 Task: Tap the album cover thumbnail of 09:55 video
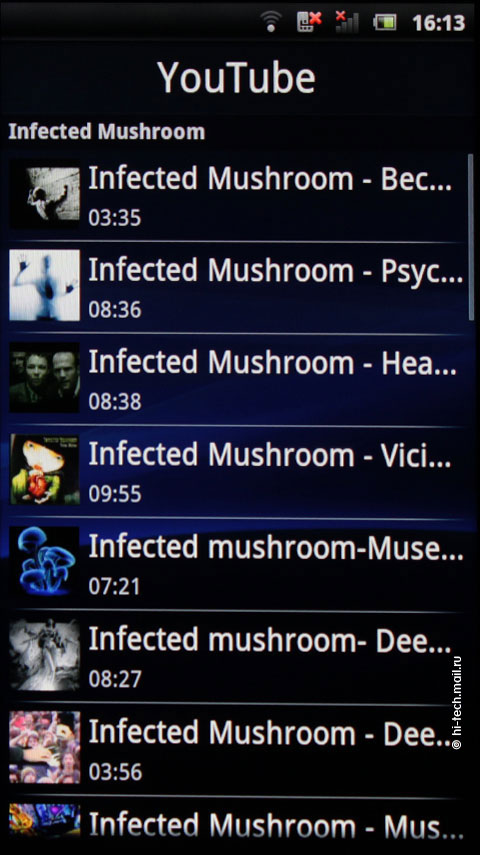coord(45,469)
